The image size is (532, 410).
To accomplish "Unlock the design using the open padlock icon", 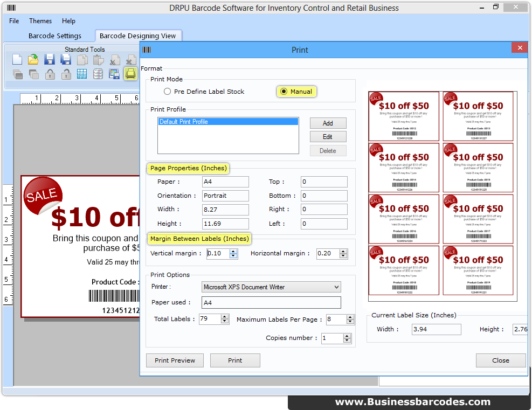I will 66,74.
